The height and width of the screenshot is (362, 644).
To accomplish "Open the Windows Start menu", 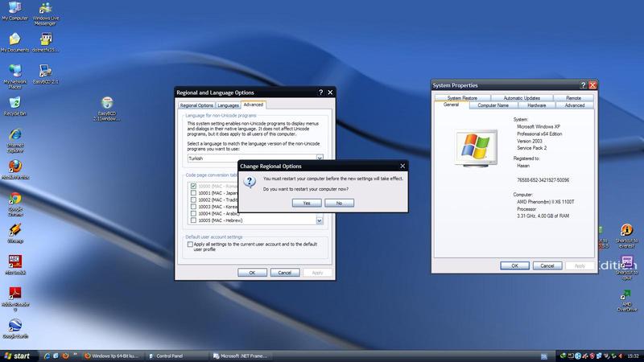I will [19, 355].
